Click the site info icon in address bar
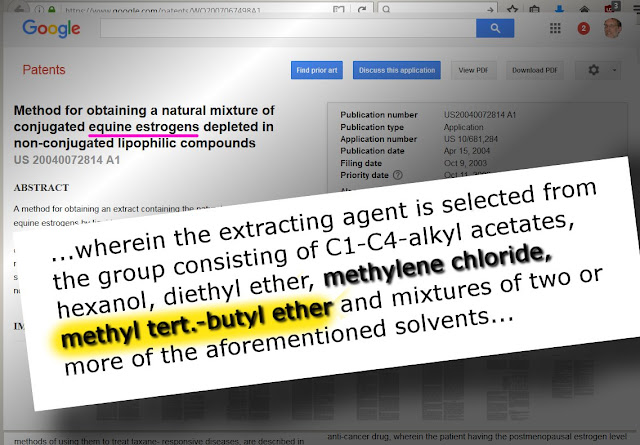This screenshot has height=445, width=640. [39, 9]
